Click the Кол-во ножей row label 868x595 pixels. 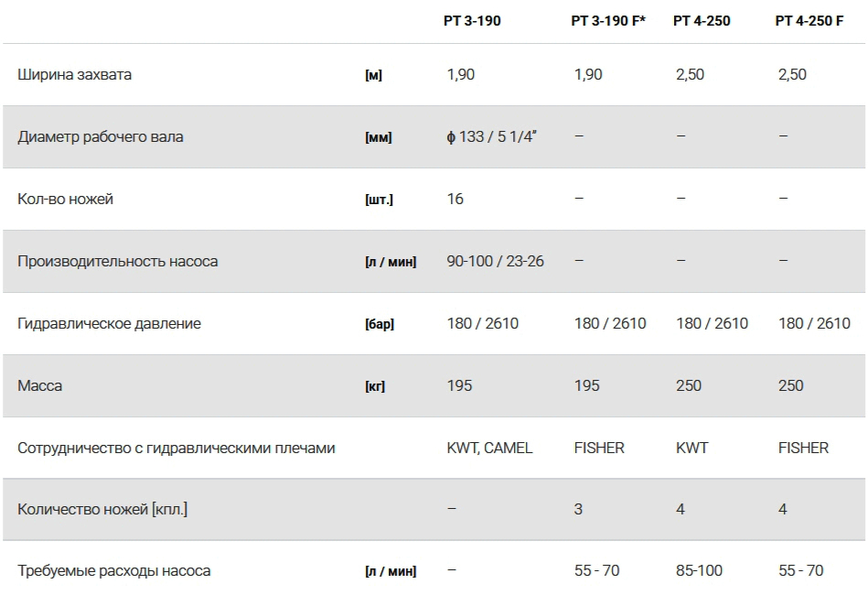click(65, 199)
